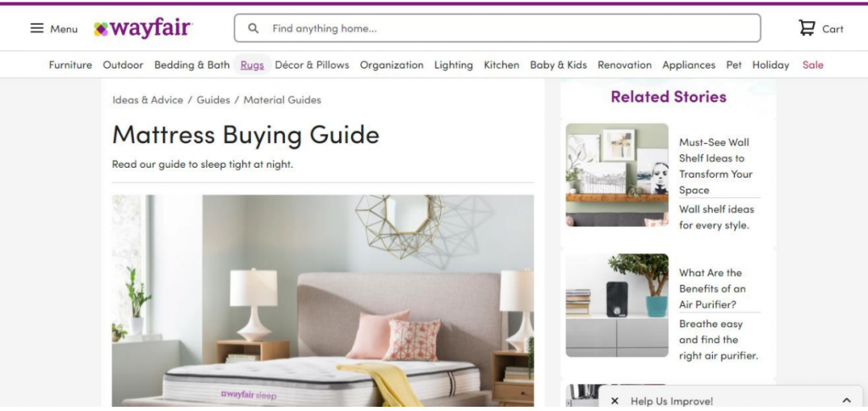868x411 pixels.
Task: Expand the Help Us Improve chevron
Action: 847,401
